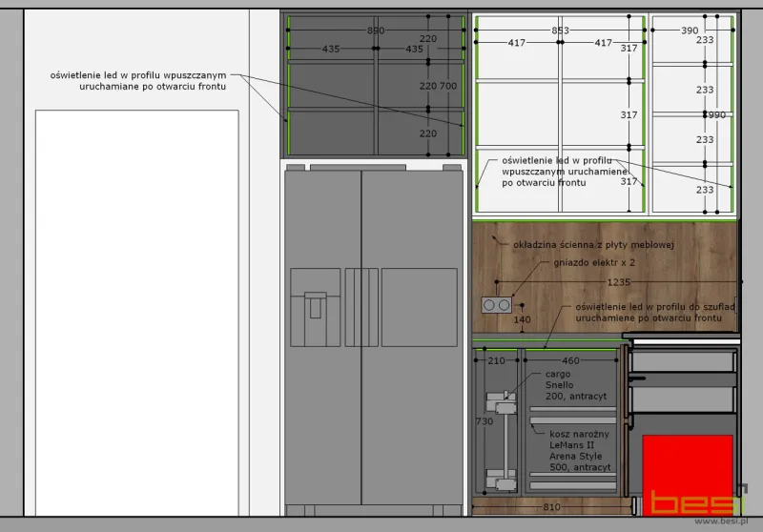Click the 700 height dimension label
Image resolution: width=763 pixels, height=532 pixels.
pyautogui.click(x=448, y=86)
